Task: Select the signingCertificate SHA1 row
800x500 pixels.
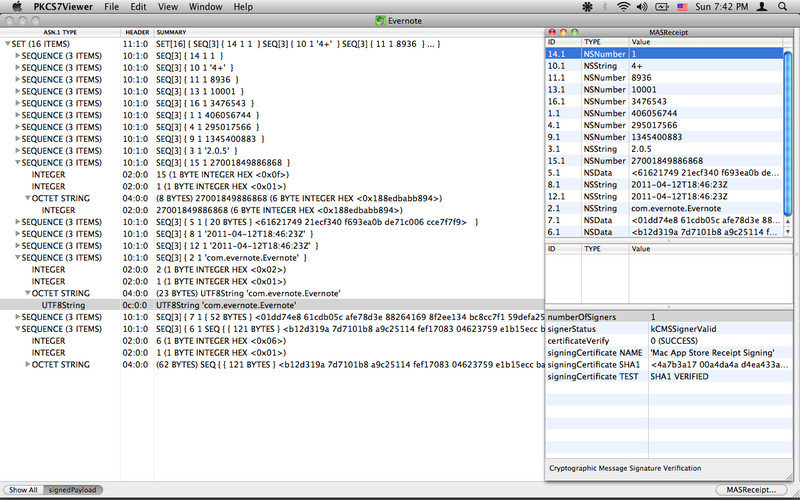Action: [x=669, y=365]
